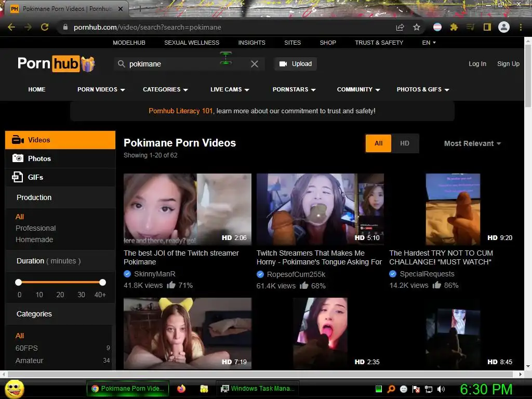
Task: Open SITES in the top bar
Action: pyautogui.click(x=292, y=43)
